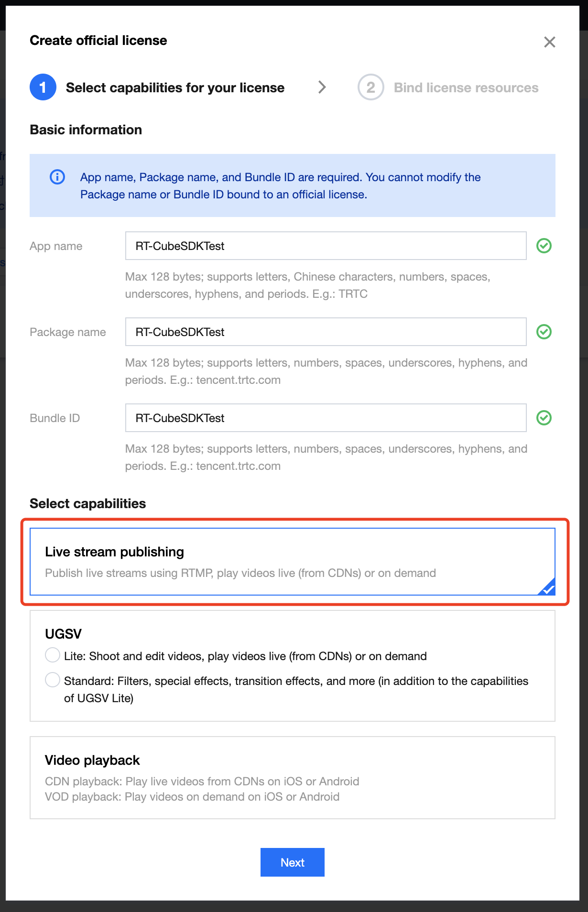The width and height of the screenshot is (588, 912).
Task: Click 'Video playback' card title
Action: pos(92,760)
